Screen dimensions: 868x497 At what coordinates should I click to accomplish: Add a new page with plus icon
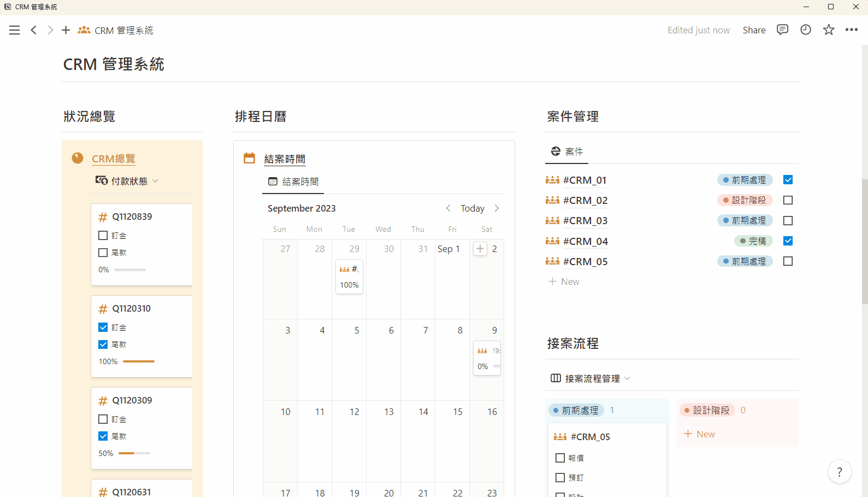tap(66, 30)
